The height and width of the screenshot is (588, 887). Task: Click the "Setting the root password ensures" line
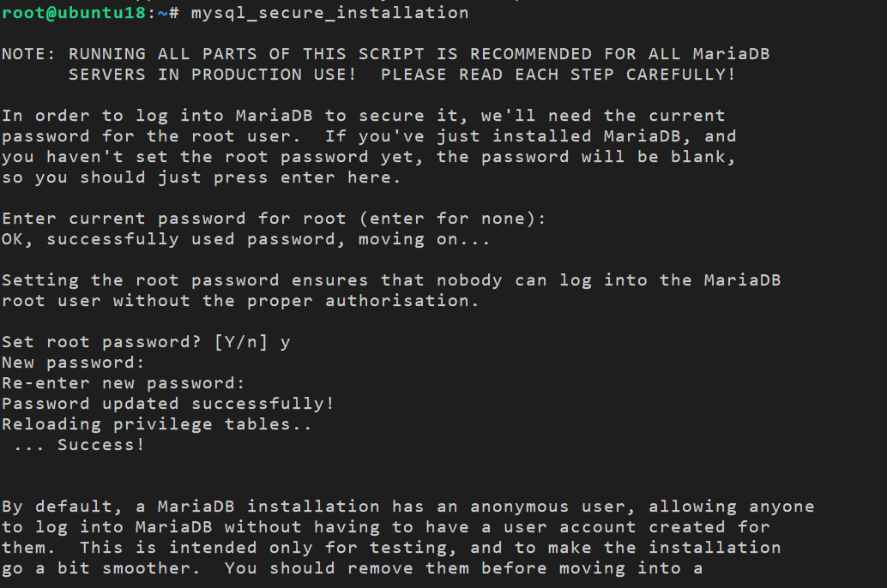click(391, 280)
